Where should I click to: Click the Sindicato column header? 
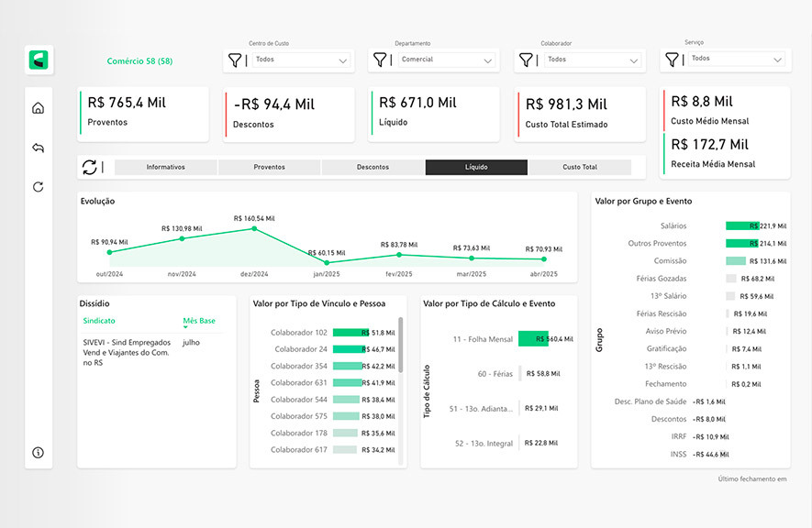coord(99,321)
